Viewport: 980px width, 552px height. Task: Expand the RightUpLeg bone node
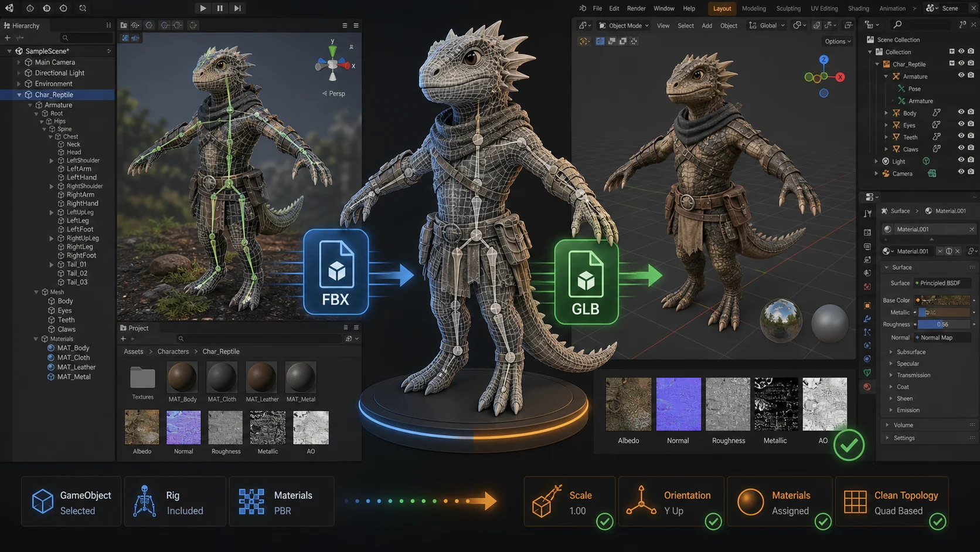click(x=52, y=239)
